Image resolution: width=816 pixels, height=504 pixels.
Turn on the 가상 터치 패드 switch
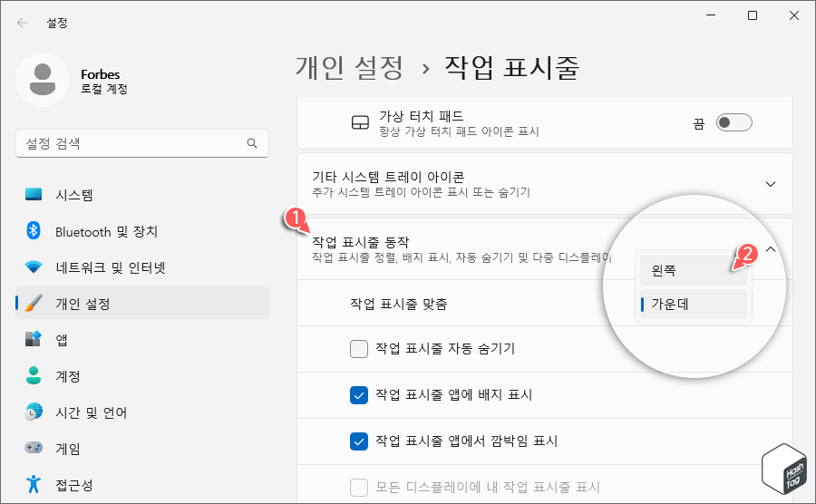(733, 122)
